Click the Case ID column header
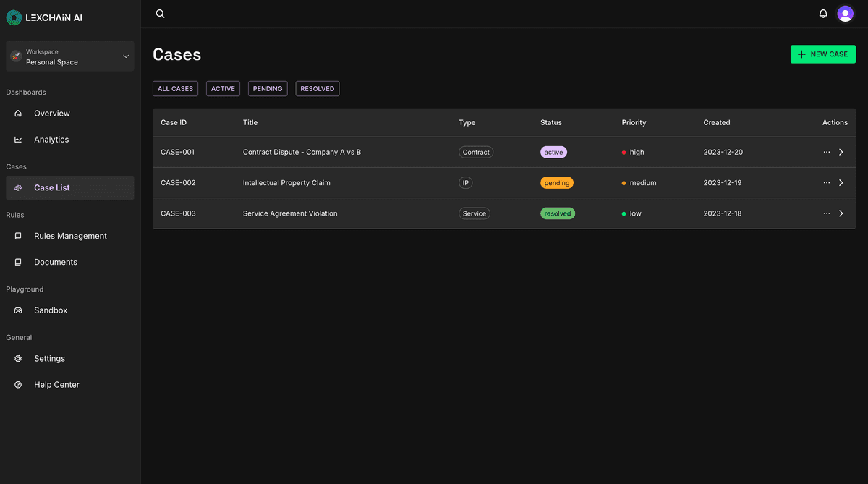The width and height of the screenshot is (868, 484). (174, 123)
